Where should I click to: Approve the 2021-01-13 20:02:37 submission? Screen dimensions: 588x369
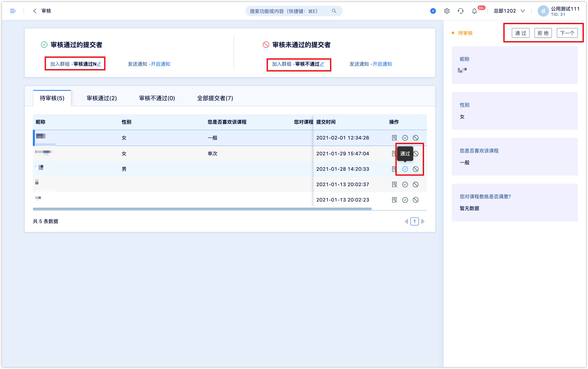pyautogui.click(x=405, y=184)
